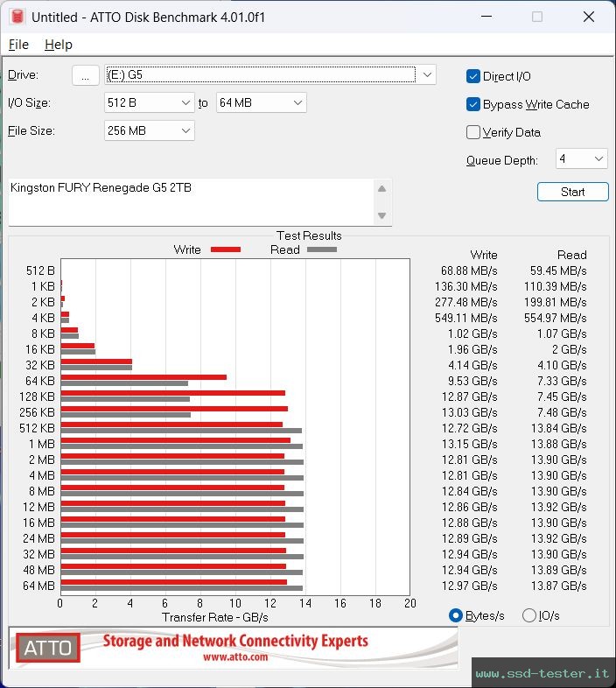The image size is (616, 688).
Task: Toggle the Bypass Write Cache checkbox
Action: 473,104
